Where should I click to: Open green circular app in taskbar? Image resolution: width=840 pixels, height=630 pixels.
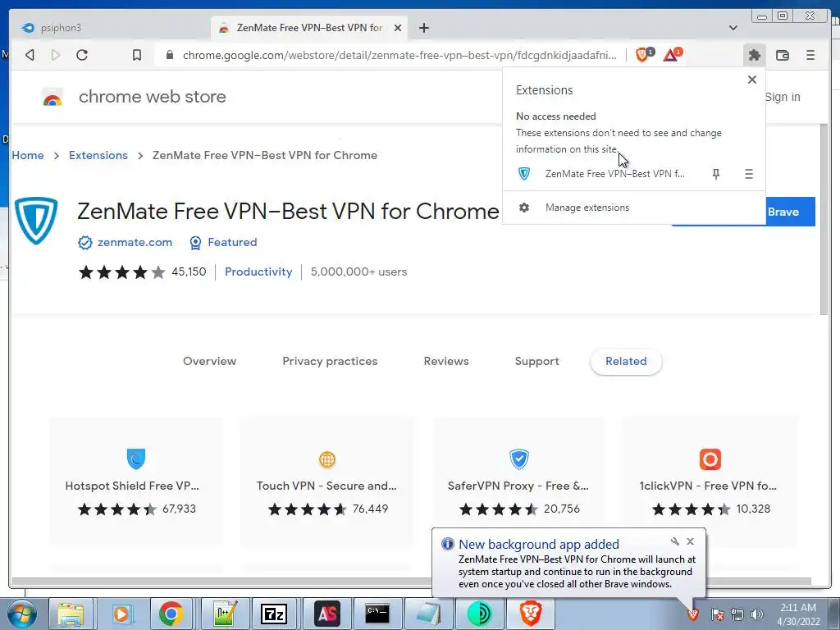479,614
